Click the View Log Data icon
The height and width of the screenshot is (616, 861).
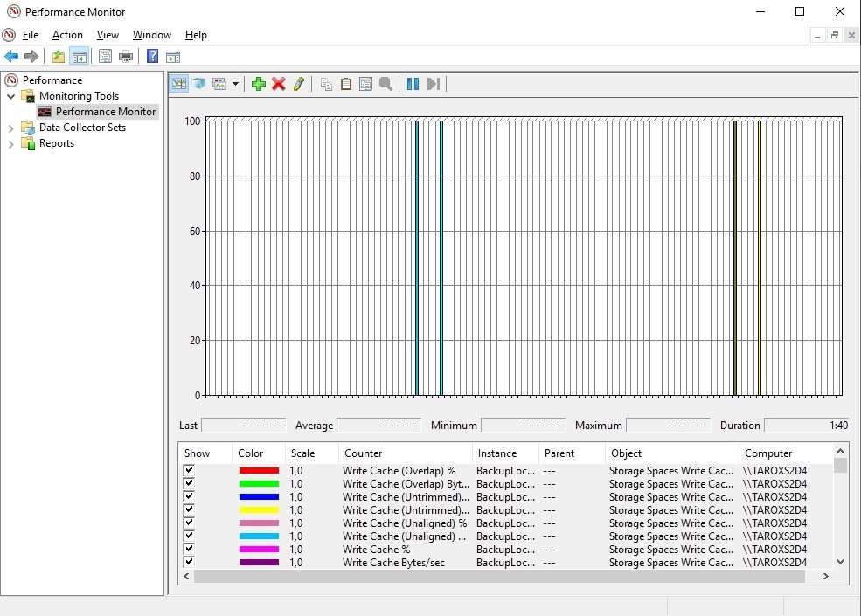click(198, 84)
